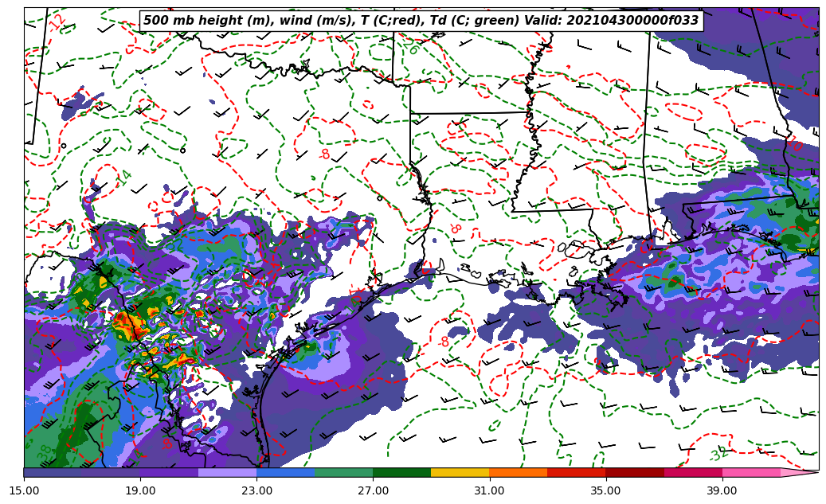Click the green '-32' dewpoint contour label
The width and height of the screenshot is (826, 504).
tap(718, 454)
